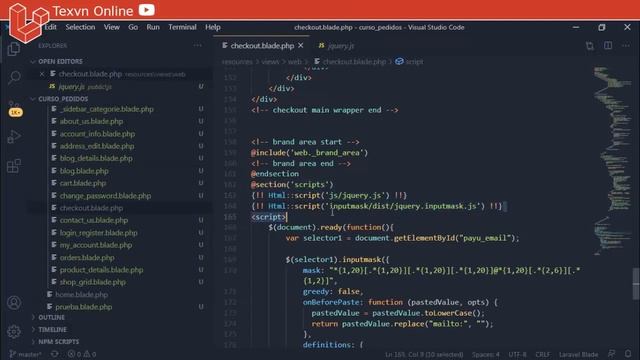Open the Manage gear icon
This screenshot has width=640, height=360.
(14, 331)
